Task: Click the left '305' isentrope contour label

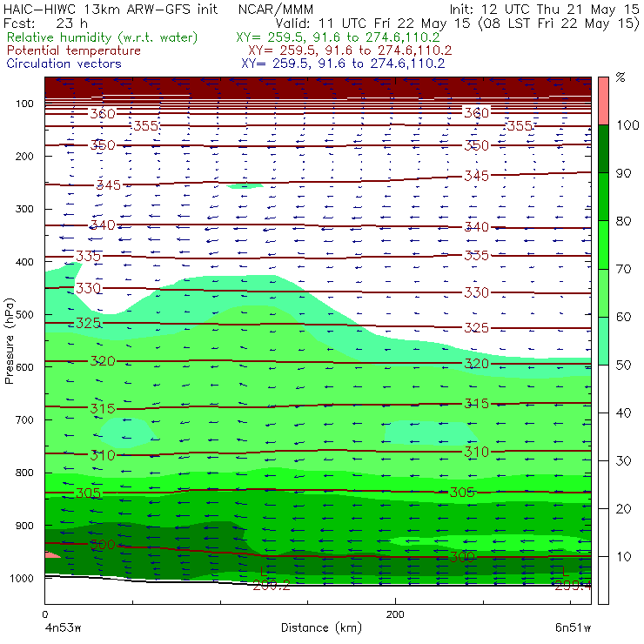Action: [x=88, y=493]
